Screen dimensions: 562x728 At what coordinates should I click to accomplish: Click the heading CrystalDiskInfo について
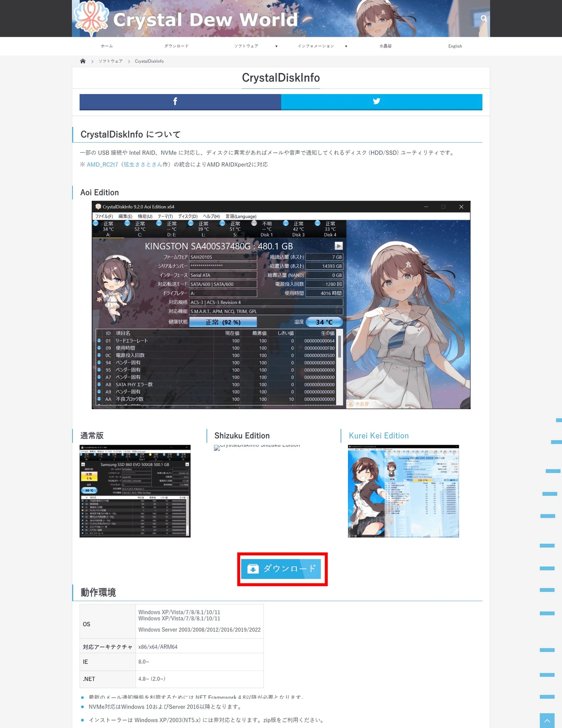[x=130, y=134]
